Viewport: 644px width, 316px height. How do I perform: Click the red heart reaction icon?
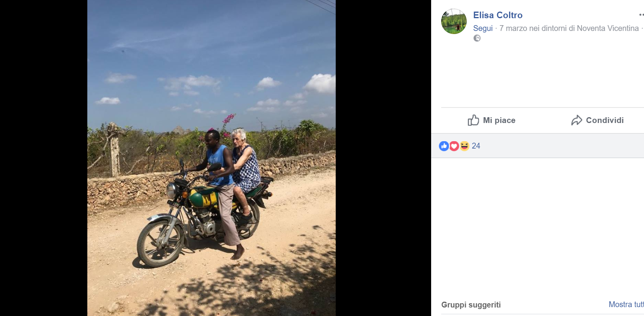click(454, 146)
